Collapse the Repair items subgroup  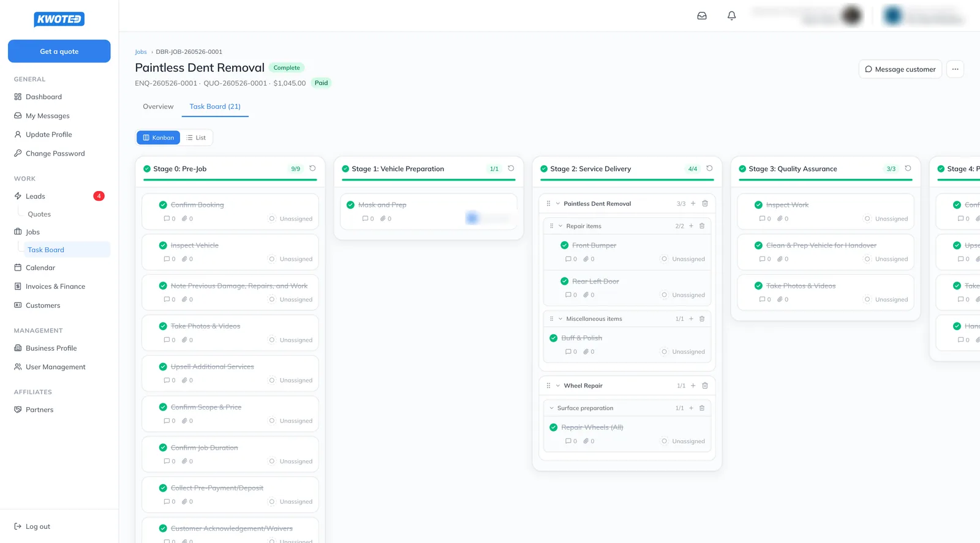click(560, 226)
